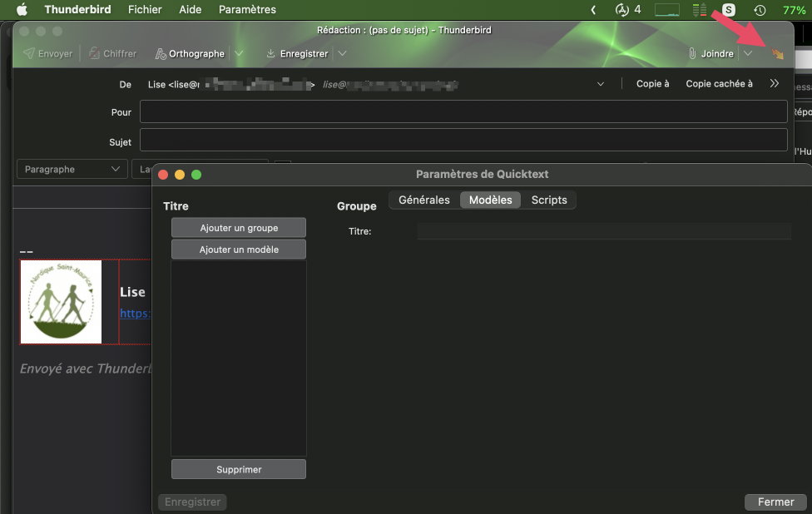Run the Orthographe spell check
The height and width of the screenshot is (514, 812).
pyautogui.click(x=190, y=54)
